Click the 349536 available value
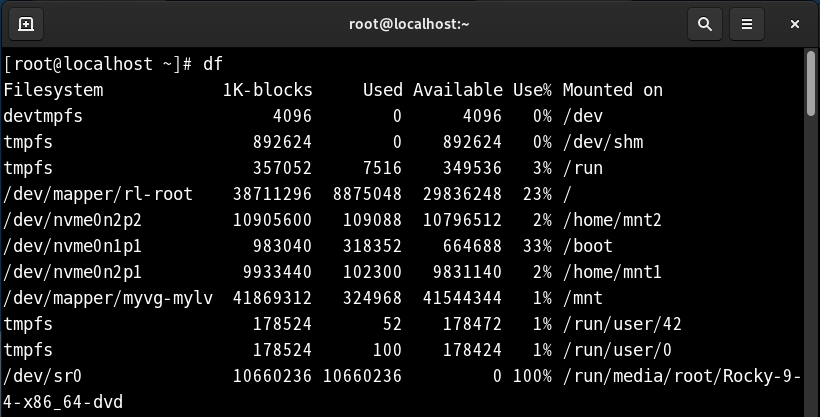This screenshot has height=417, width=820. [x=473, y=168]
